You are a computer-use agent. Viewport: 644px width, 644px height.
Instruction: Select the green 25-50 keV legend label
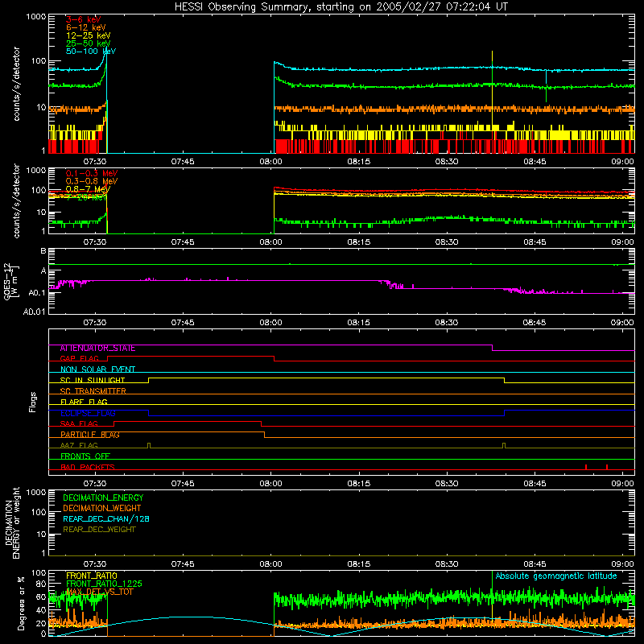(x=89, y=43)
